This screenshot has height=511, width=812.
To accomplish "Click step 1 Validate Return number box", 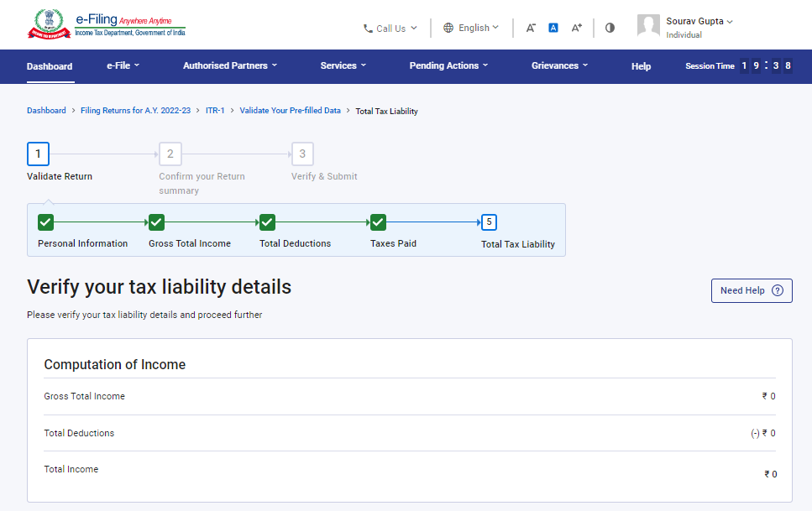I will 38,154.
